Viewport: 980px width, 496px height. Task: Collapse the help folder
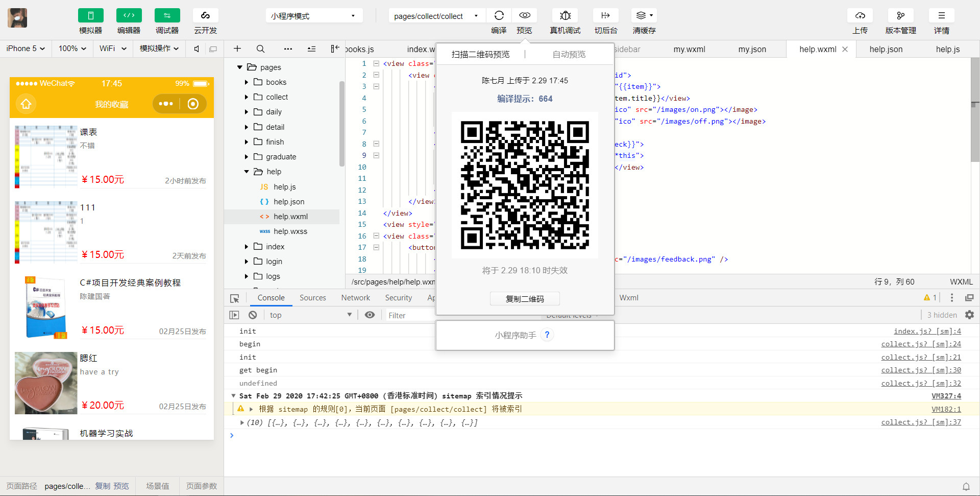pos(247,172)
